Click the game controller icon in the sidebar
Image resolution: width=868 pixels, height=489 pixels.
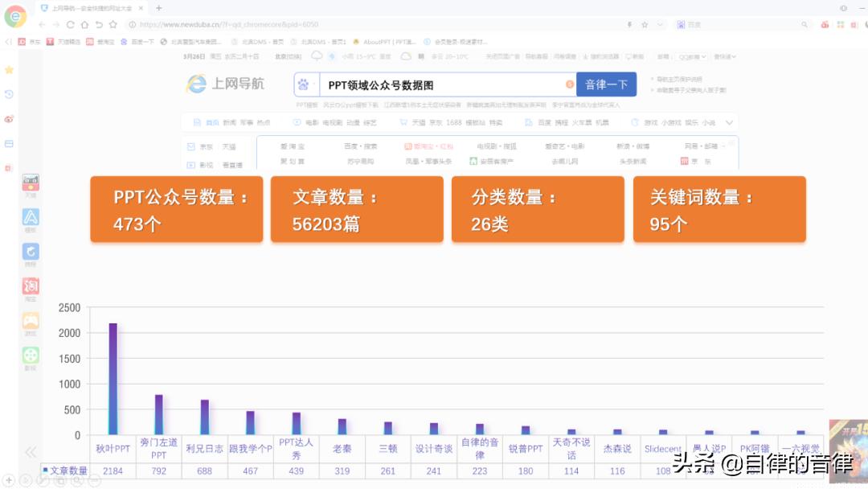point(30,320)
